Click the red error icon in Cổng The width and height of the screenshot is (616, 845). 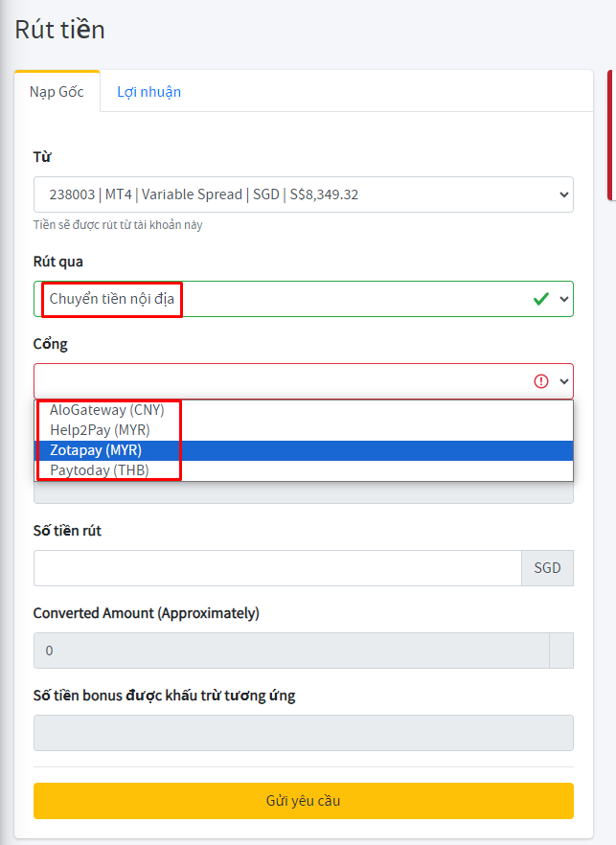click(x=541, y=381)
